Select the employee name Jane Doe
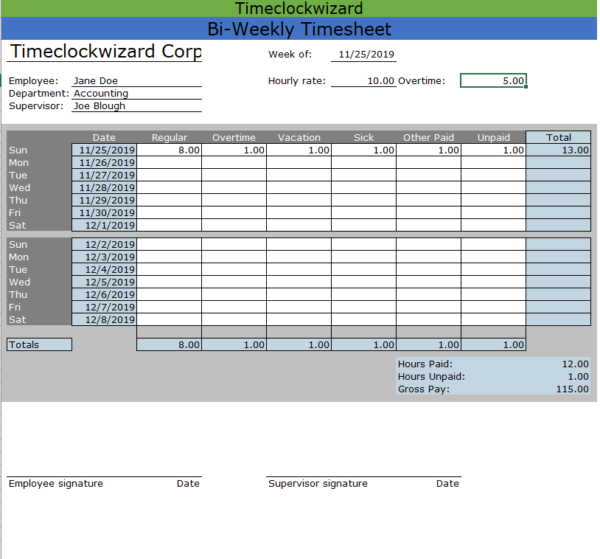Screen dimensions: 600x559 [x=137, y=81]
